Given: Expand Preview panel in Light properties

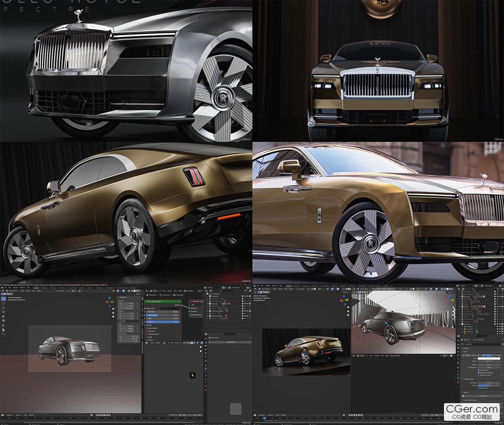Looking at the screenshot, I should [466, 348].
